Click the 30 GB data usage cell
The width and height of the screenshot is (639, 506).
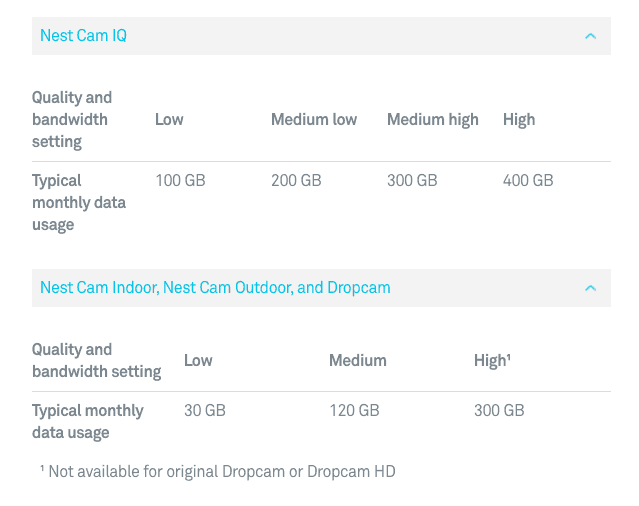[205, 411]
